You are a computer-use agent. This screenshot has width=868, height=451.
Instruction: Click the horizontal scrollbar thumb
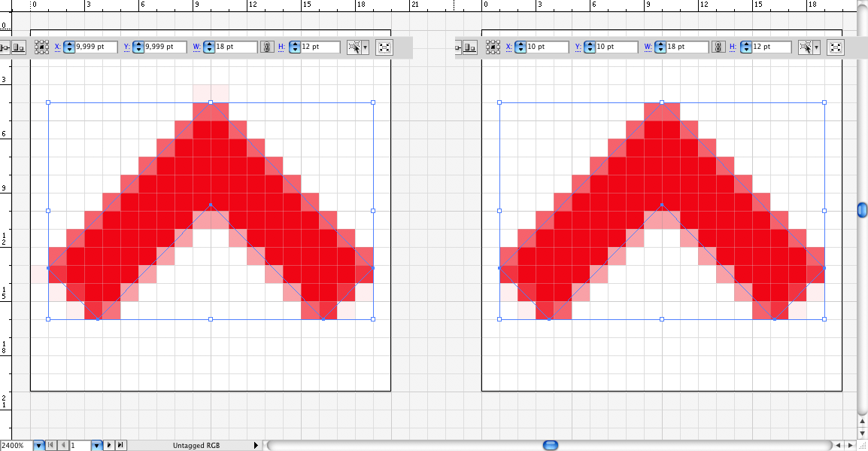pyautogui.click(x=551, y=446)
